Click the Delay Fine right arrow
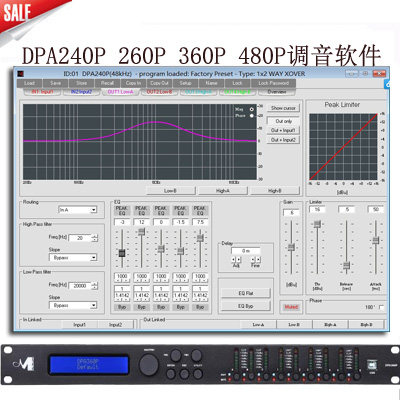 [x=258, y=259]
